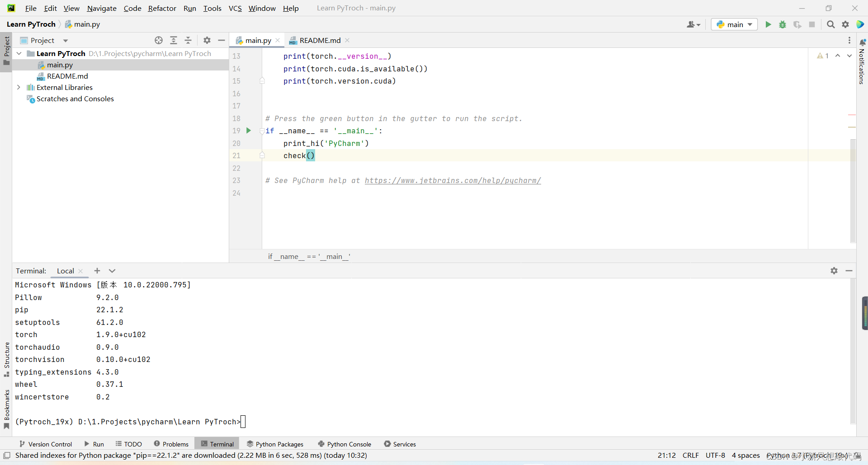Click the CRLF line separator status
Image resolution: width=868 pixels, height=465 pixels.
tap(690, 456)
